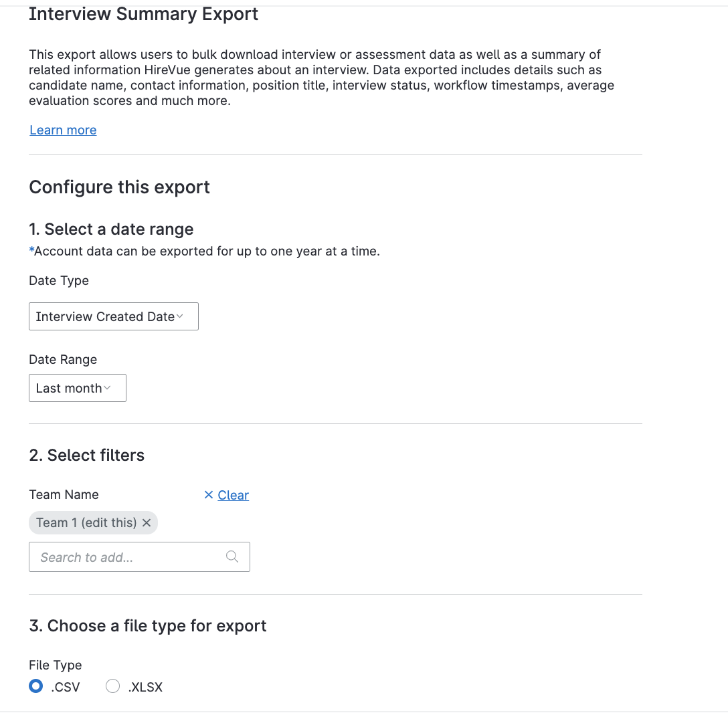
Task: Remove Team 1 filter via the chip's X icon
Action: click(x=147, y=522)
